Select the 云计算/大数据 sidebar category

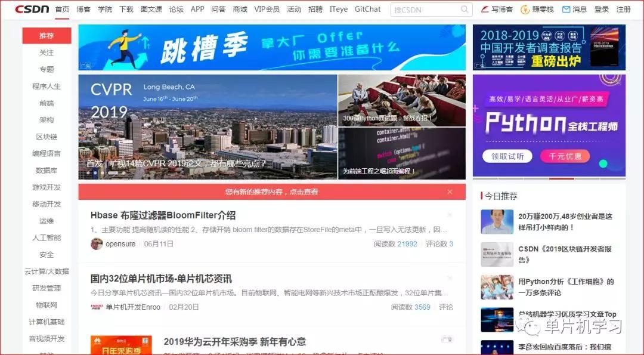pyautogui.click(x=47, y=271)
